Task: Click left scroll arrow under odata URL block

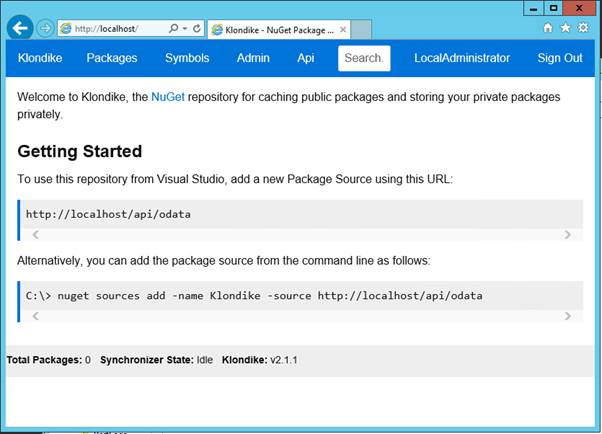Action: click(35, 235)
